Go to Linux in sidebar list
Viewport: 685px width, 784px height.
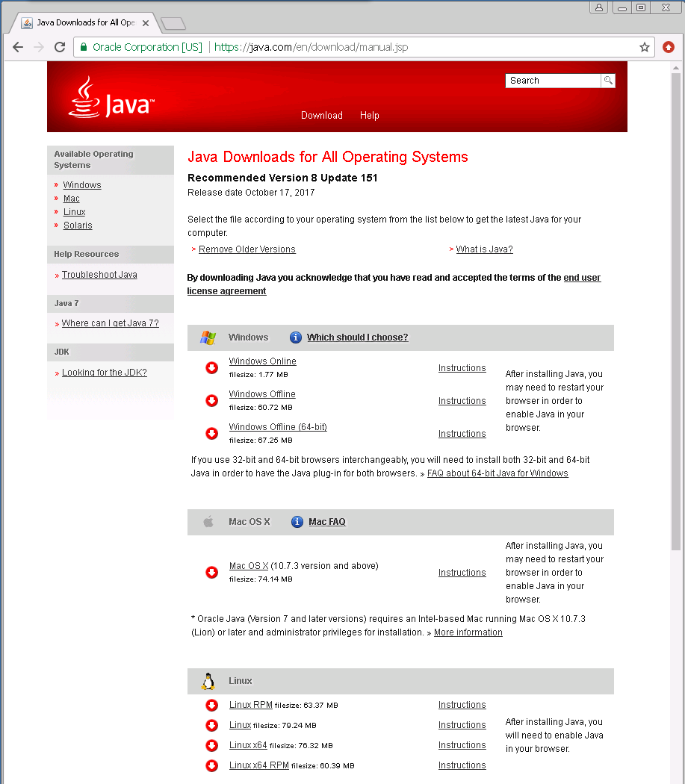[x=74, y=212]
